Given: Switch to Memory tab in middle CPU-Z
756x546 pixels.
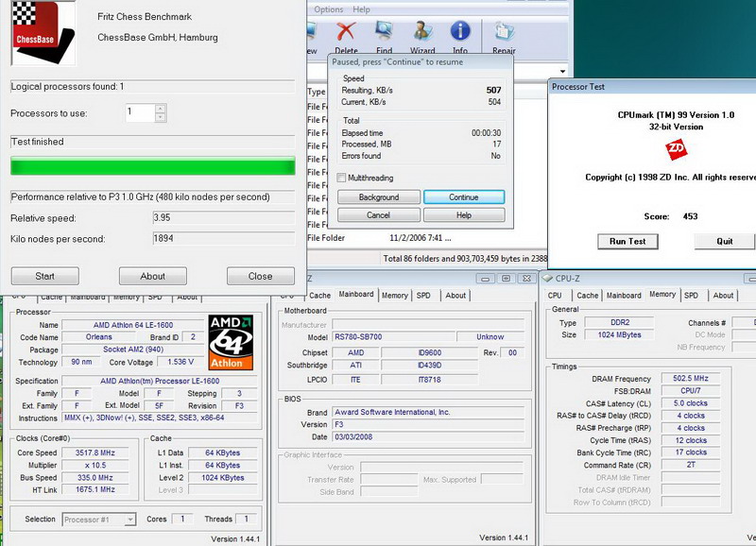Looking at the screenshot, I should point(395,296).
